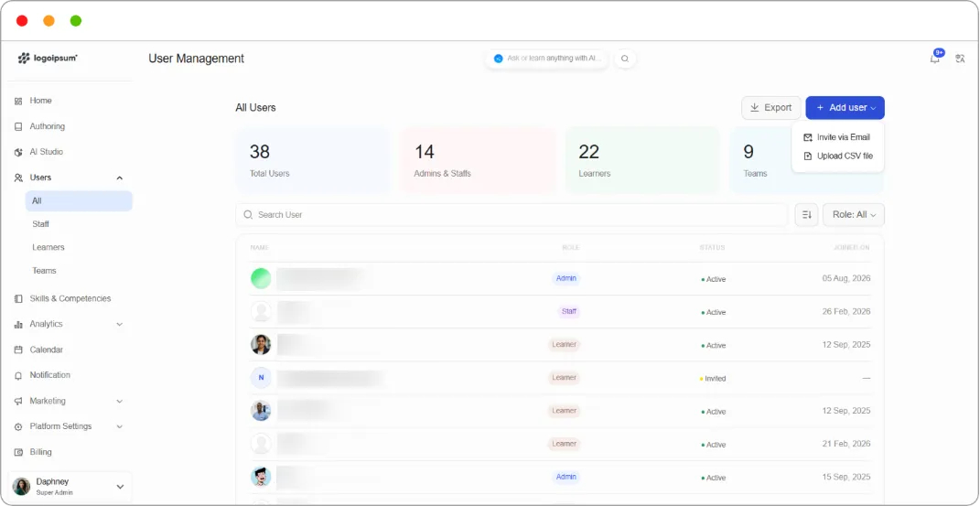The height and width of the screenshot is (506, 980).
Task: Expand the Marketing section chevron
Action: 119,401
